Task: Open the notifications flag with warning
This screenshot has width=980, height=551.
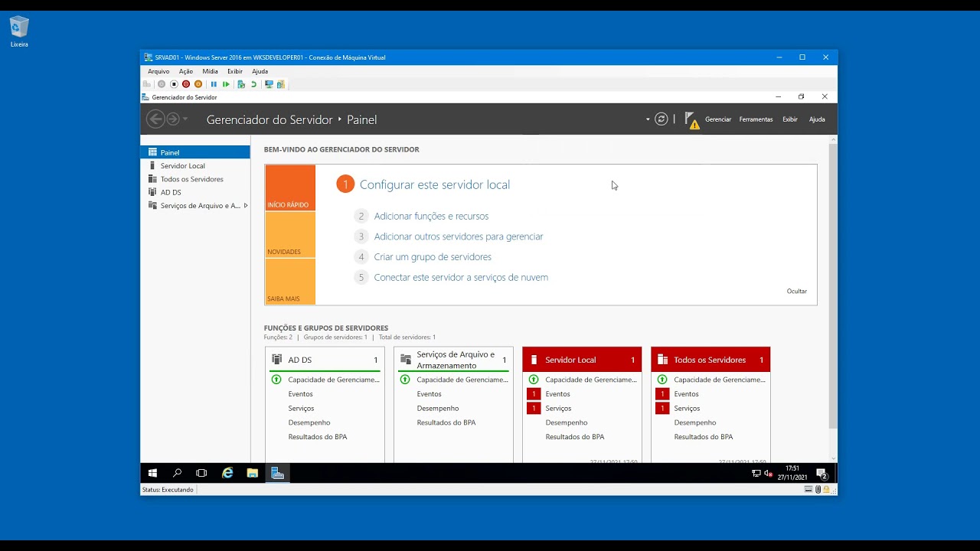Action: (691, 120)
